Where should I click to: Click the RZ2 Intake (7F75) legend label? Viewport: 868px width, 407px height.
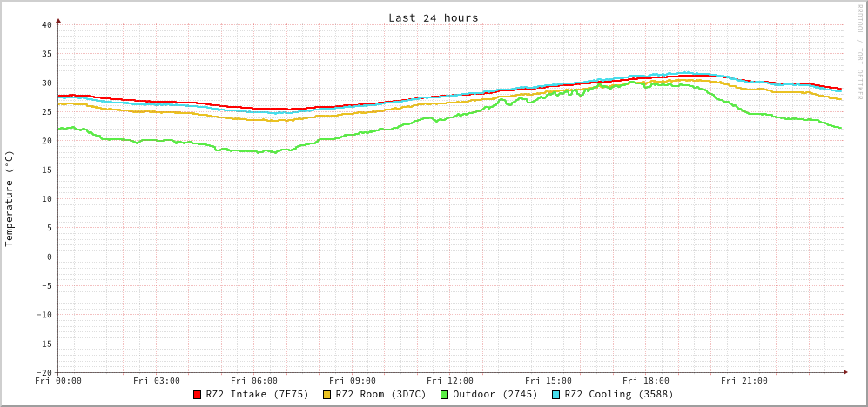(x=257, y=395)
